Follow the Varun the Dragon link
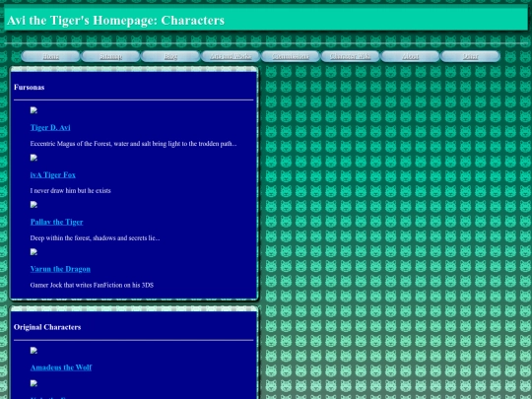The image size is (532, 399). [60, 269]
